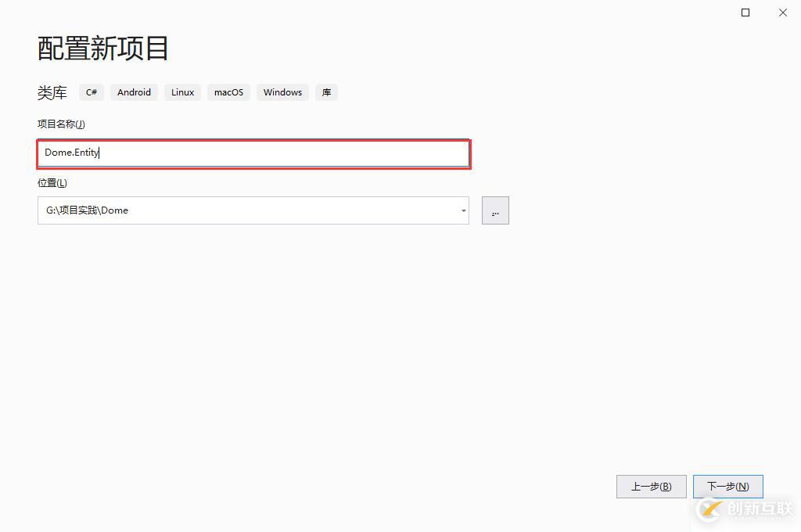Click the 类库 template name
This screenshot has height=532, width=801.
[x=52, y=92]
